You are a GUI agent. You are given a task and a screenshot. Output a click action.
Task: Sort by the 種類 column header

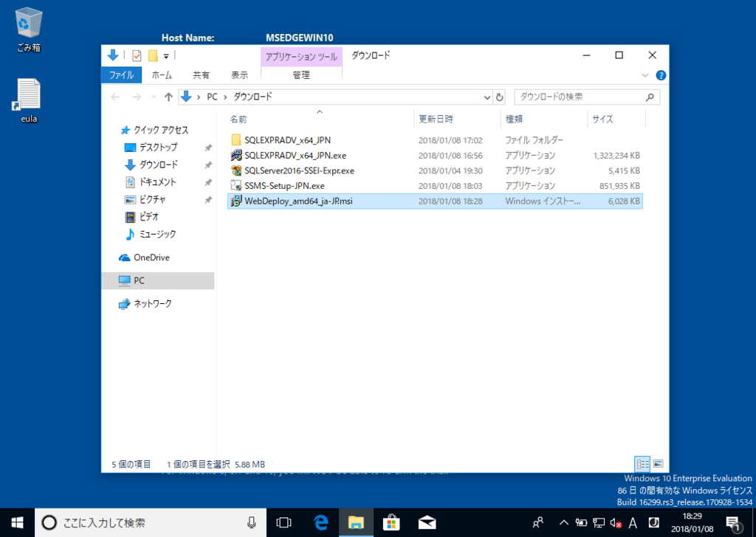[544, 119]
